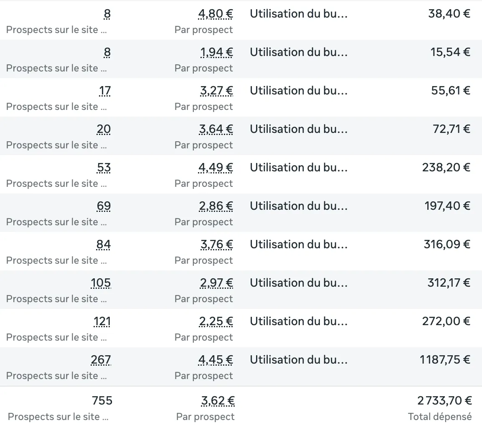Click the 755 total prospects summary value
482x448 pixels.
point(102,401)
